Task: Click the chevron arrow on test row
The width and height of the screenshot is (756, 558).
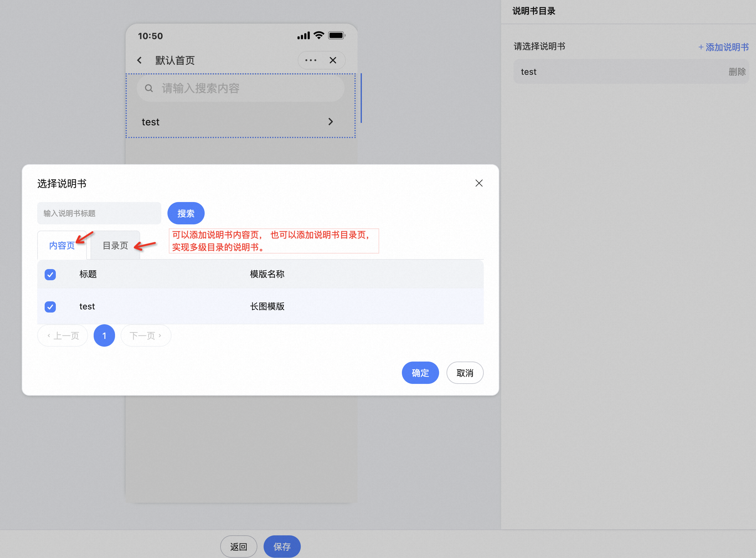Action: 331,122
